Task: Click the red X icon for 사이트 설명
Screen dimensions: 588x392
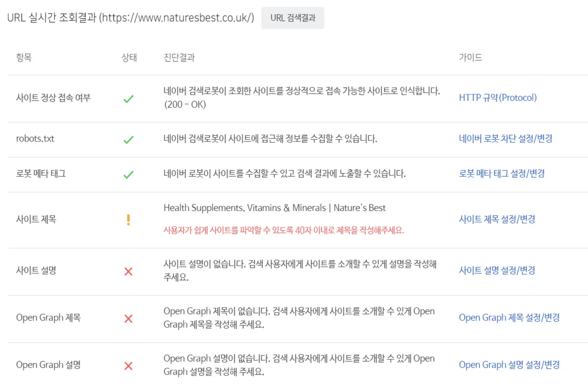Action: pos(129,271)
